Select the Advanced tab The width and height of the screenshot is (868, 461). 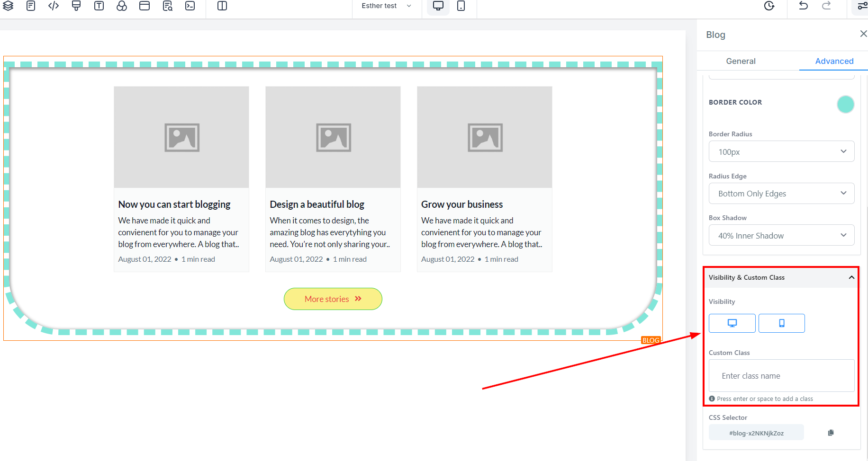pyautogui.click(x=834, y=61)
